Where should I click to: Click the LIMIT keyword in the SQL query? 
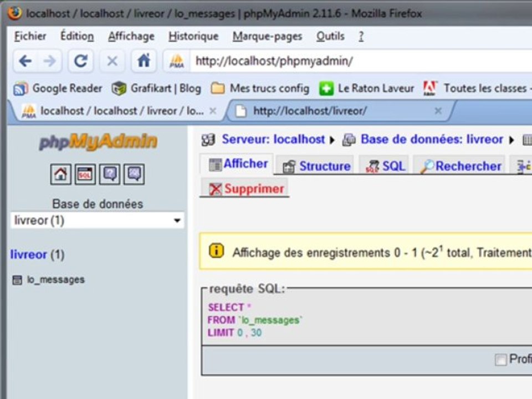pos(221,333)
